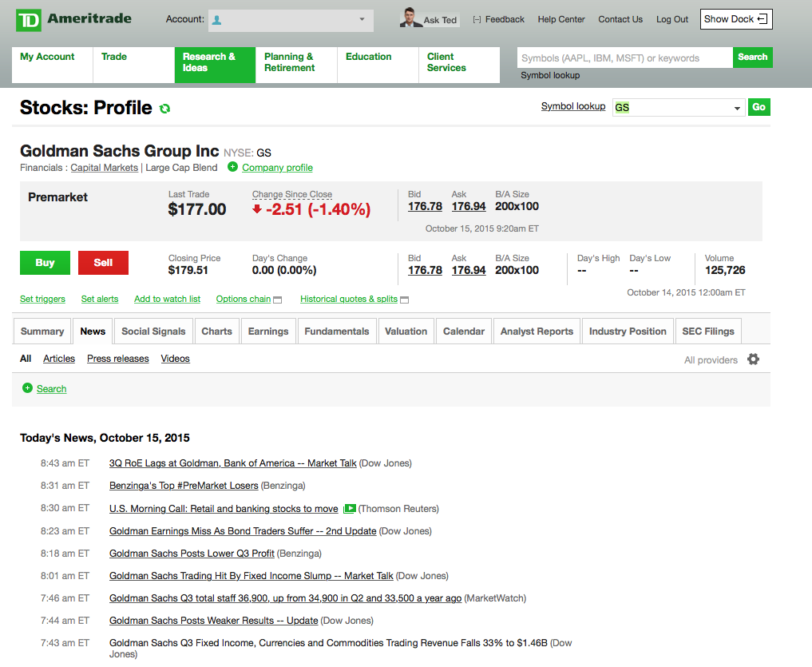812x667 pixels.
Task: Click Add to watch list
Action: [167, 299]
